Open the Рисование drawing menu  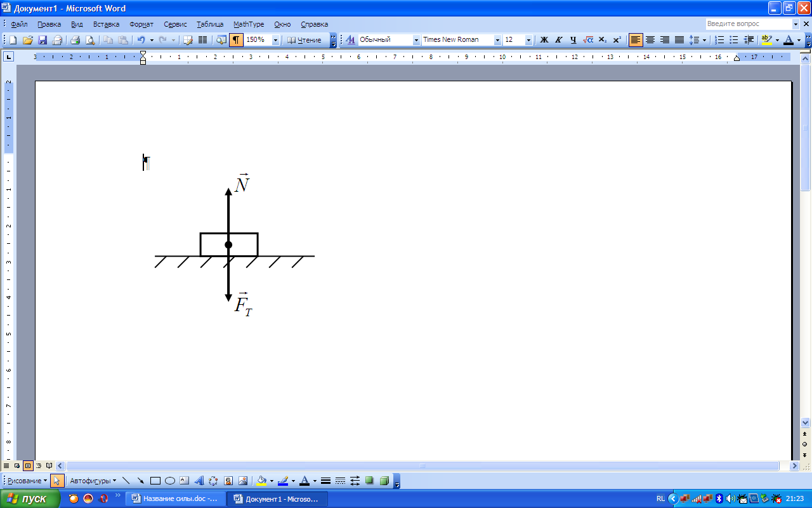click(27, 481)
